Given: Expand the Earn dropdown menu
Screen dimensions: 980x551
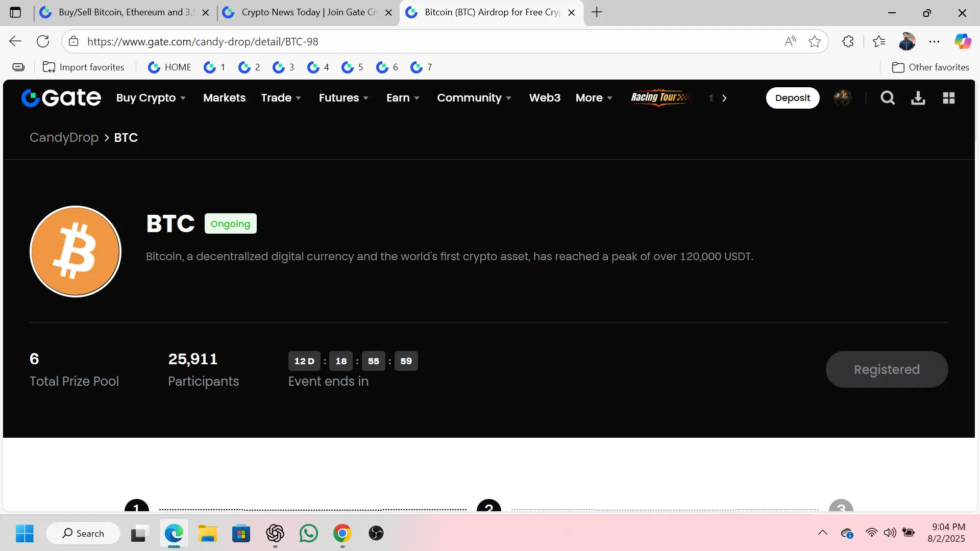Looking at the screenshot, I should [403, 98].
